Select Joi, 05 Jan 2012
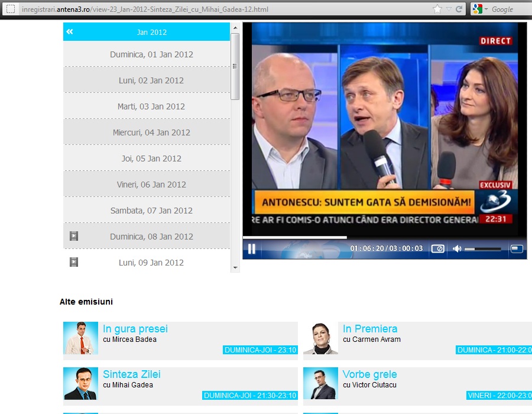532x414 pixels. (147, 159)
